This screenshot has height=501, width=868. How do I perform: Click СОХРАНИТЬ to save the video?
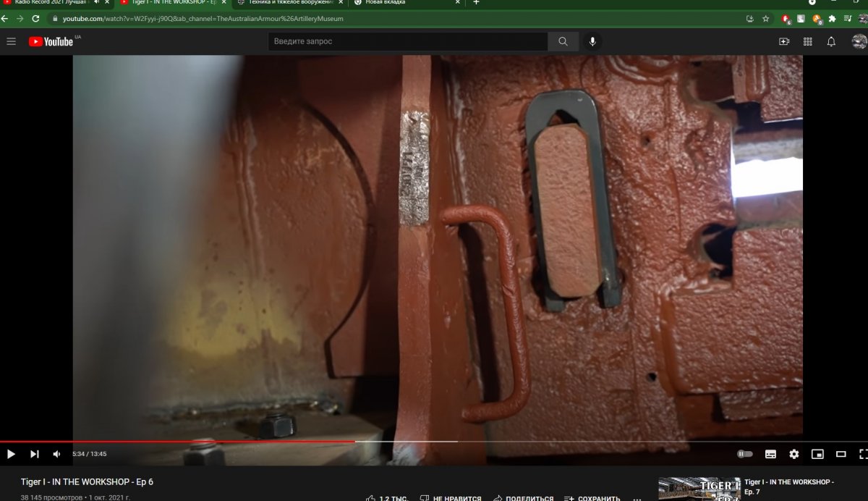point(592,498)
